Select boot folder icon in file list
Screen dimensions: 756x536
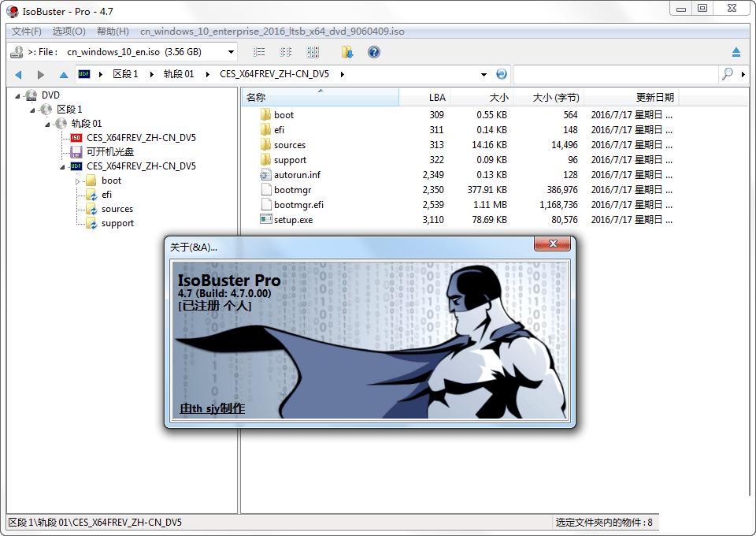pos(265,114)
